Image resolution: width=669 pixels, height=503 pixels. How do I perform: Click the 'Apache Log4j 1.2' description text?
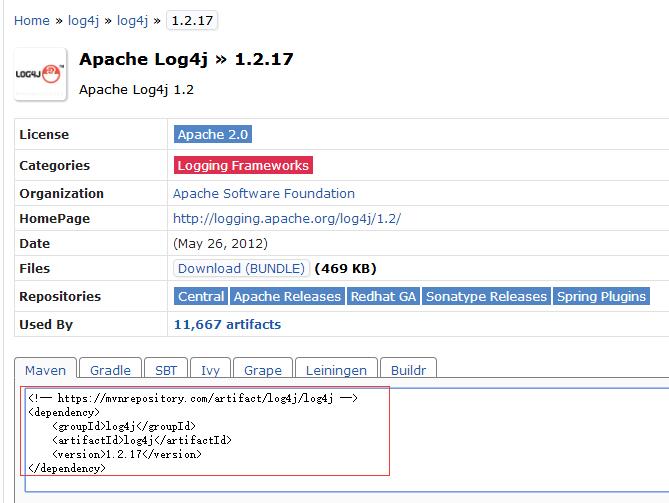pyautogui.click(x=136, y=90)
